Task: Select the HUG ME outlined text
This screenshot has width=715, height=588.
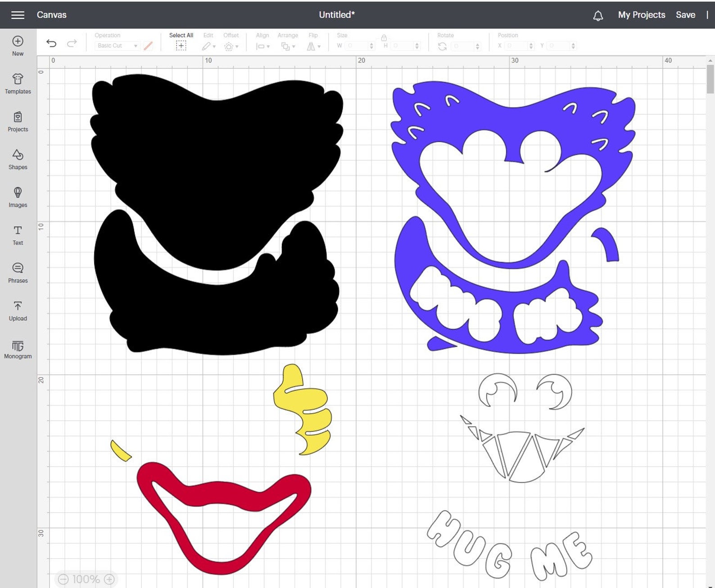Action: pyautogui.click(x=509, y=544)
